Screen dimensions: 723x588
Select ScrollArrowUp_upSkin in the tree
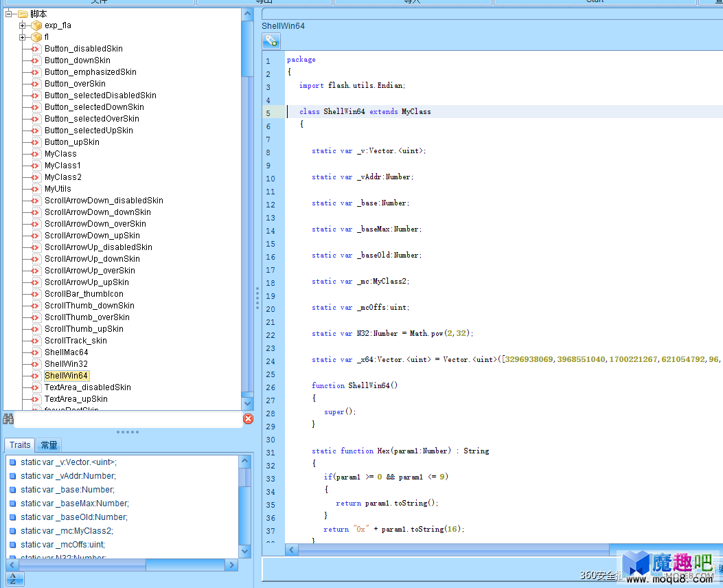coord(87,282)
